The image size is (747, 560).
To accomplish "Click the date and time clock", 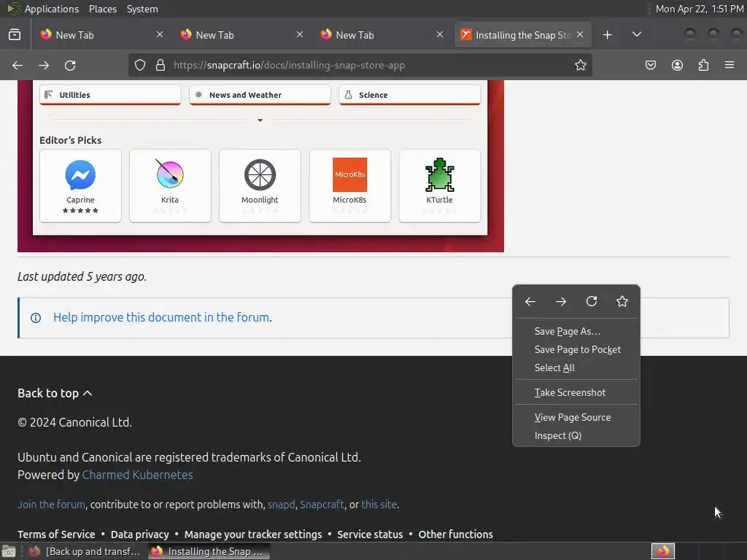I will tap(700, 9).
